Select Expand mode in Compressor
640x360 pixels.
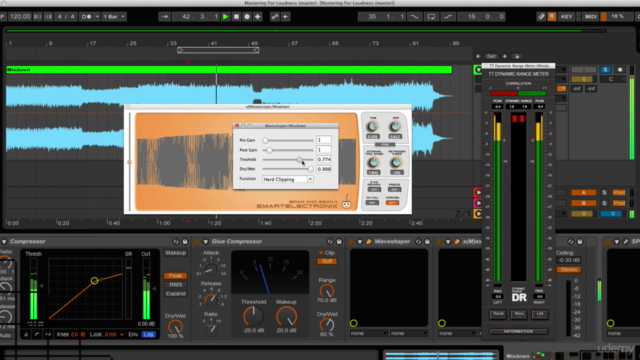(x=176, y=294)
